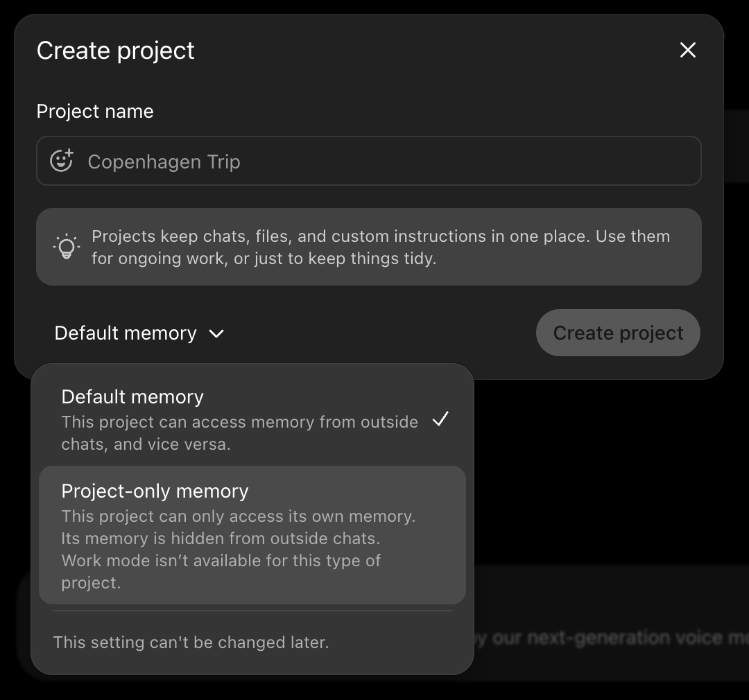Click the "Its memory is hidden" line
Image resolution: width=749 pixels, height=700 pixels.
point(221,538)
